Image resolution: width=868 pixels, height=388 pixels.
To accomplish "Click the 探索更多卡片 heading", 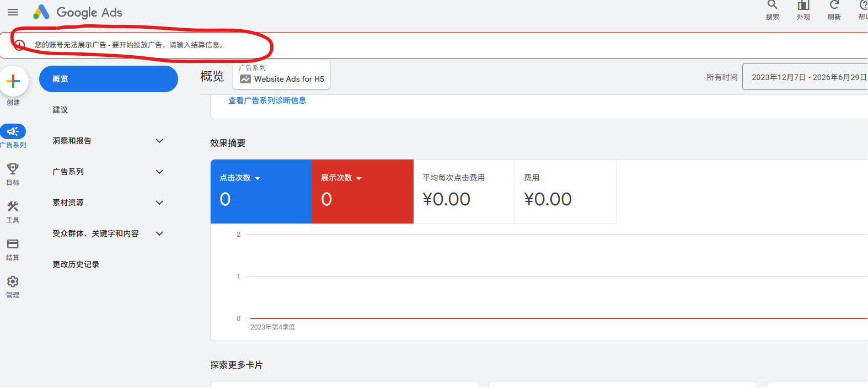I will point(237,365).
